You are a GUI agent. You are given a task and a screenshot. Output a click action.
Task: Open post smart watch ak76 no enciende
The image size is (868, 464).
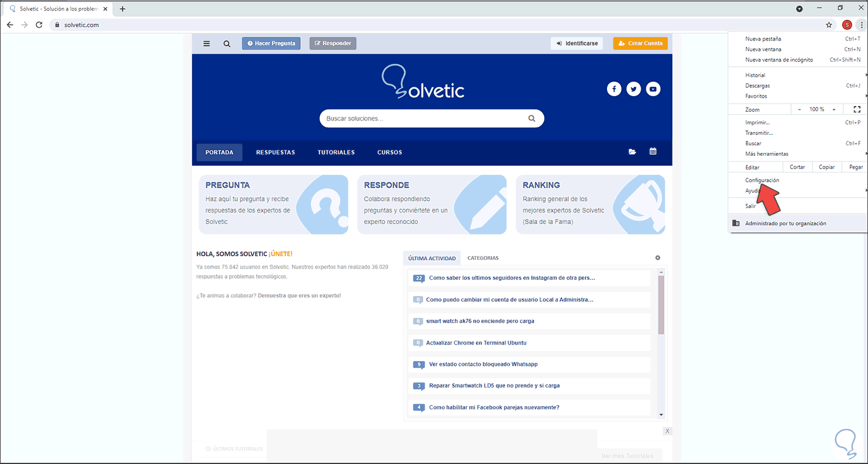[480, 321]
